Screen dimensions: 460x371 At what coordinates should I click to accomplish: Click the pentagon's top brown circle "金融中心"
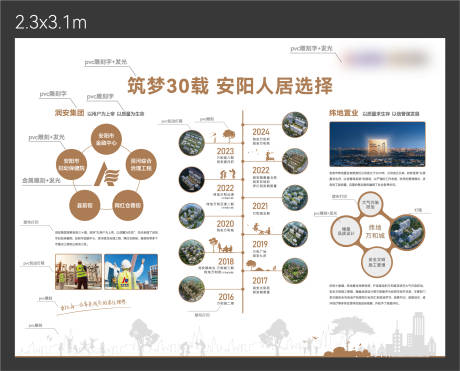(106, 140)
